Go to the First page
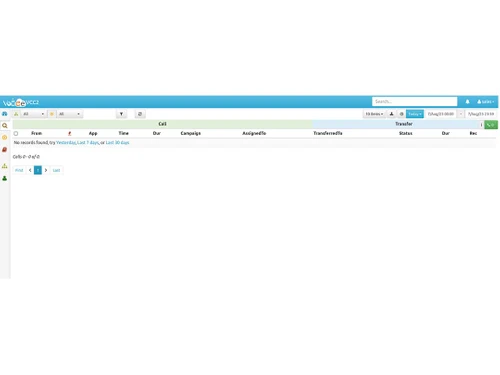 point(19,170)
